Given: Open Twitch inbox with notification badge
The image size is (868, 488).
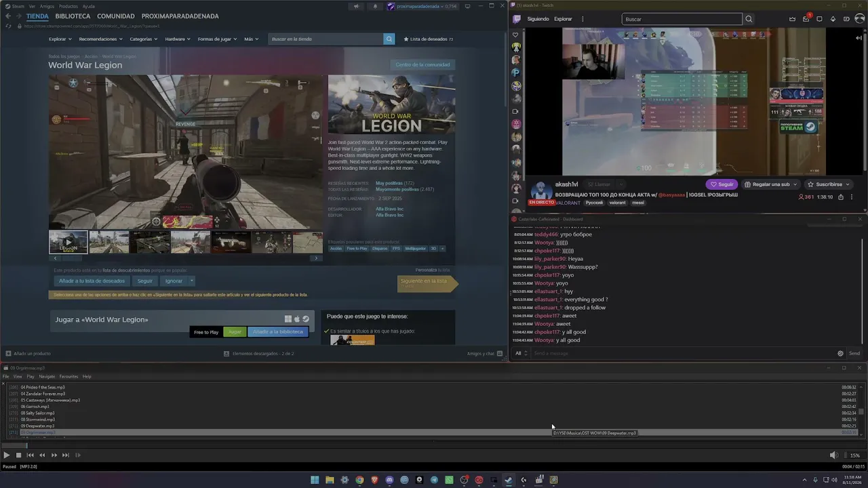Looking at the screenshot, I should pyautogui.click(x=806, y=19).
